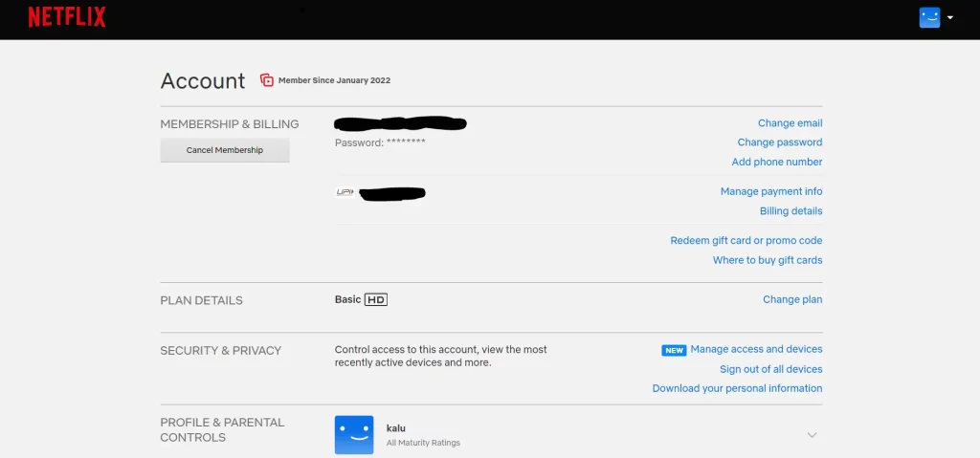
Task: Open Manage access and devices
Action: tap(756, 349)
